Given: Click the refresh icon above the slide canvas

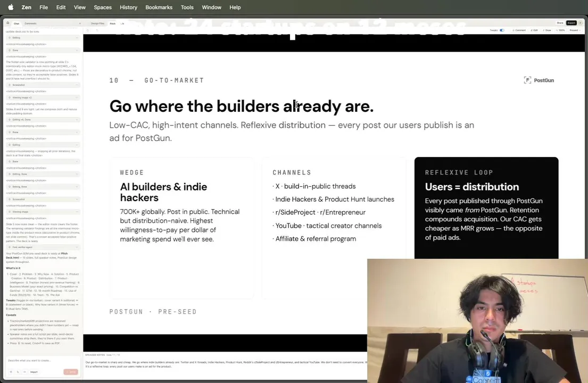Looking at the screenshot, I should (x=88, y=30).
